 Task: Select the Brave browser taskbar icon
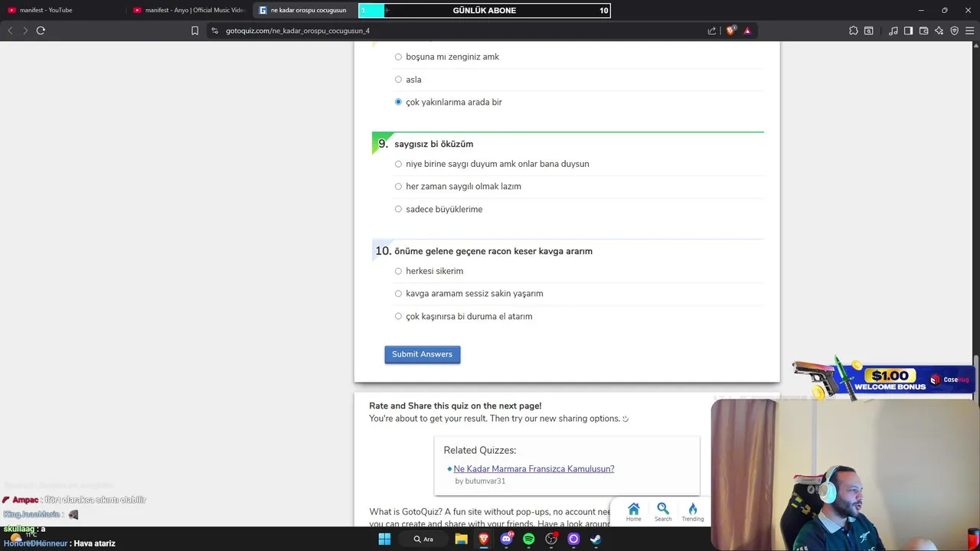tap(484, 539)
